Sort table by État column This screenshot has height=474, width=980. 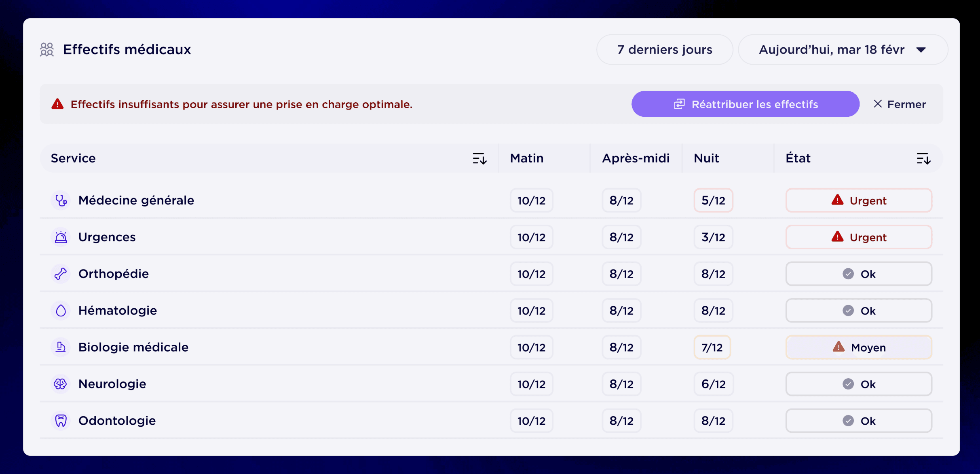pos(923,158)
